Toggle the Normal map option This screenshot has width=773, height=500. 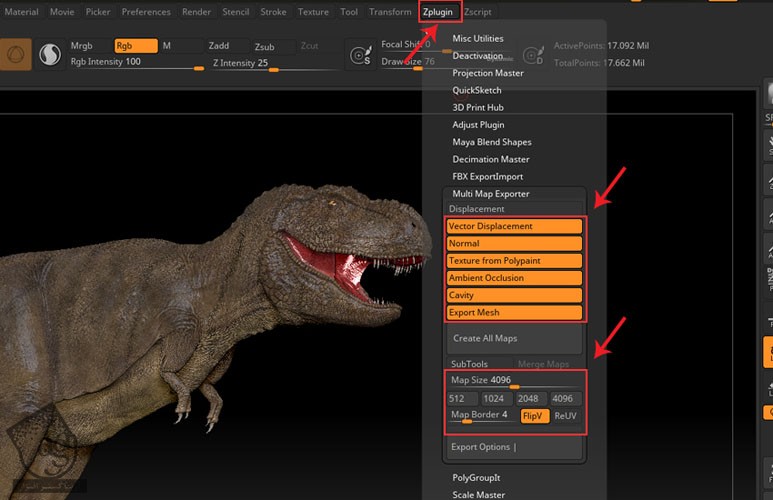click(514, 243)
